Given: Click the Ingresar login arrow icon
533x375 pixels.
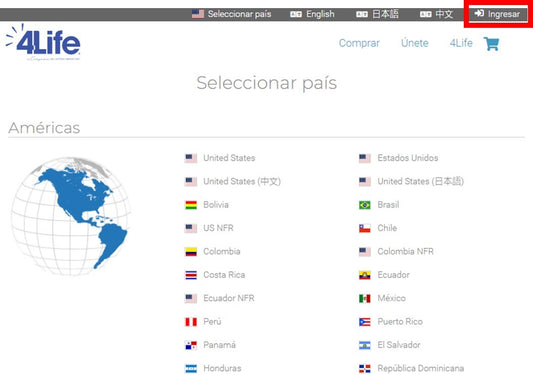Looking at the screenshot, I should point(479,13).
